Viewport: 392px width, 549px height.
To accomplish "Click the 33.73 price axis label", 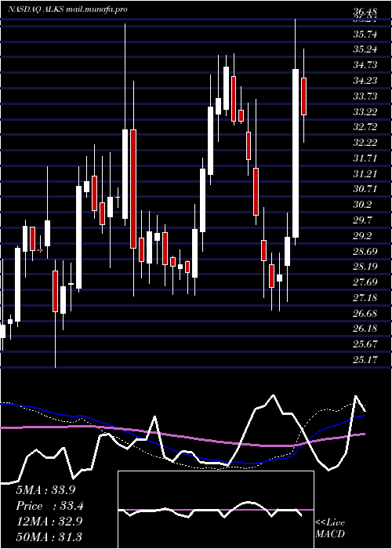I will [365, 96].
